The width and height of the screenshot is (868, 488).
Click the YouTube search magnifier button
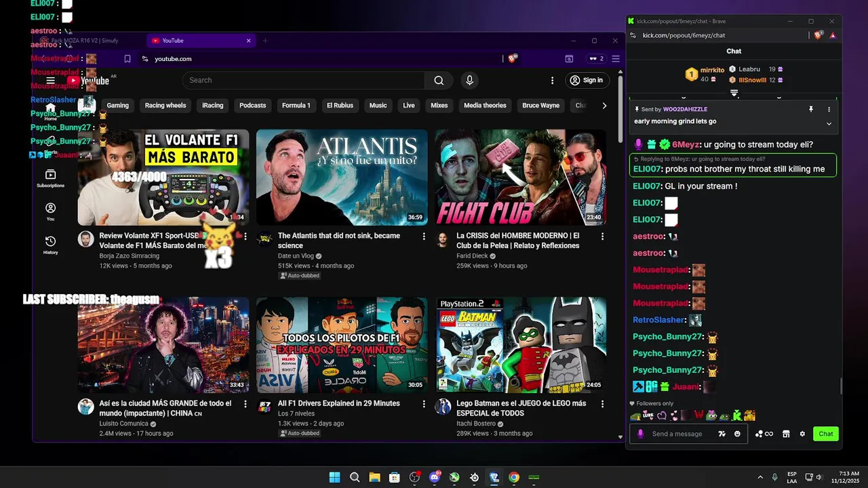pos(439,80)
